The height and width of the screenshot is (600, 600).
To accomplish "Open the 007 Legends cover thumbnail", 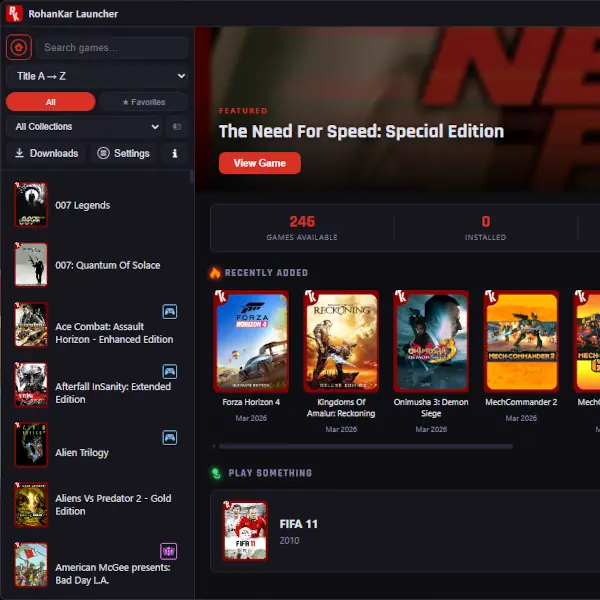I will point(31,205).
